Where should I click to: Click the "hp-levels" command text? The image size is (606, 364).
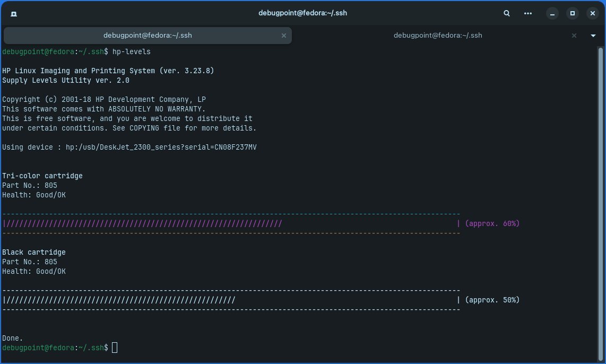(132, 52)
